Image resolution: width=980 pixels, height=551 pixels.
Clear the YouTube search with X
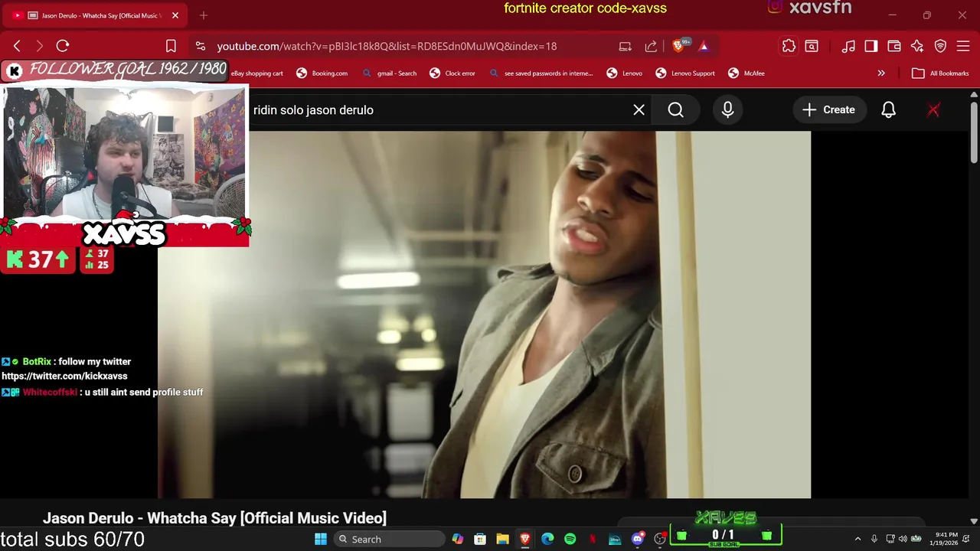639,109
